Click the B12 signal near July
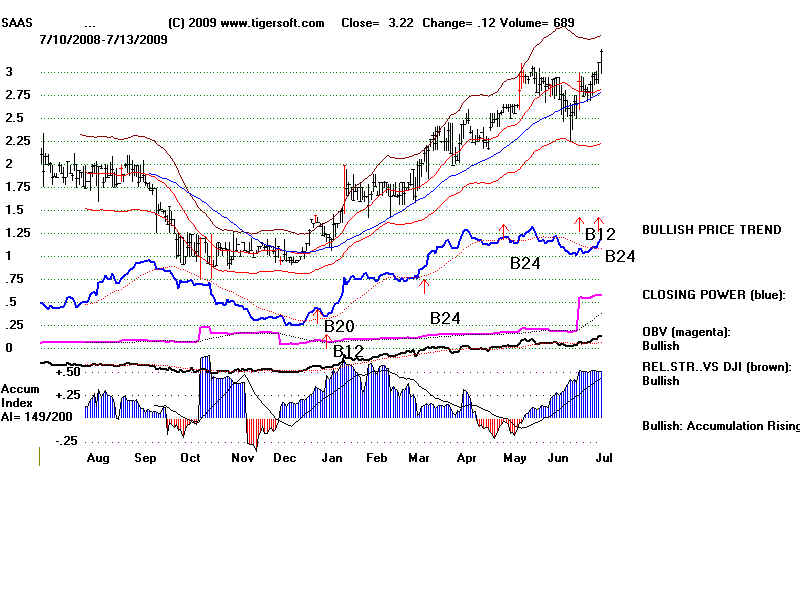Screen dimensions: 800x600 600,234
